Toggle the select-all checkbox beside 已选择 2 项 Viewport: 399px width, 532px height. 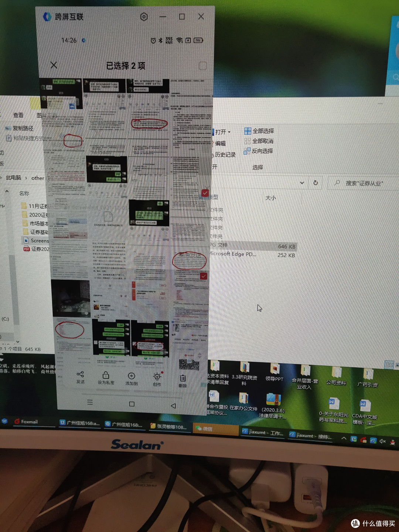pyautogui.click(x=202, y=66)
